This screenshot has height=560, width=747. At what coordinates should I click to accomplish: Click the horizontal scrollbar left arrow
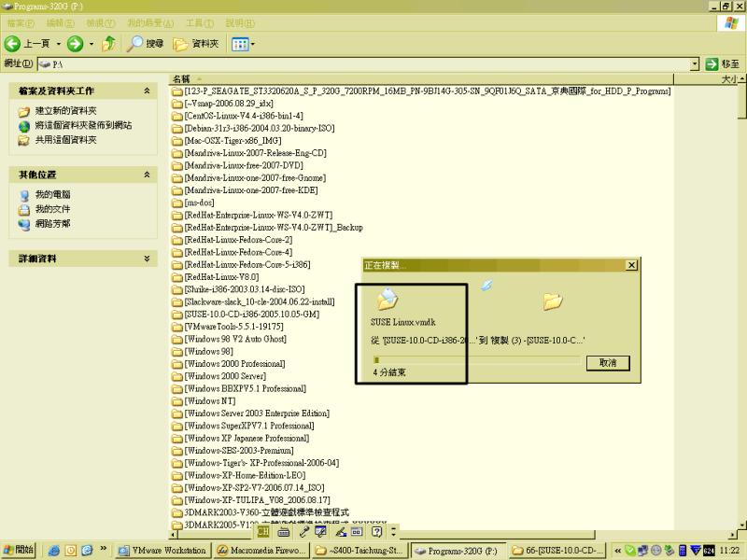click(173, 534)
